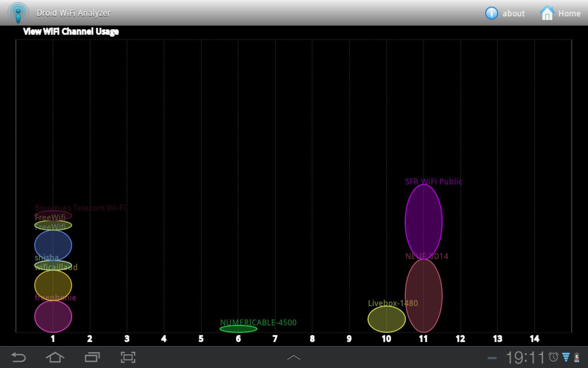This screenshot has height=368, width=588.
Task: Select the red NEUF_5D14 signal ellipse
Action: click(424, 295)
